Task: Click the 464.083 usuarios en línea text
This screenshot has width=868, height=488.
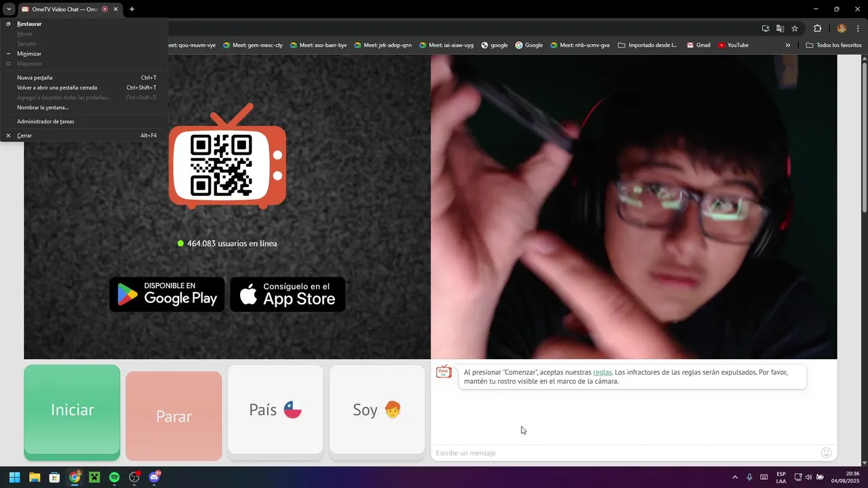Action: coord(232,243)
